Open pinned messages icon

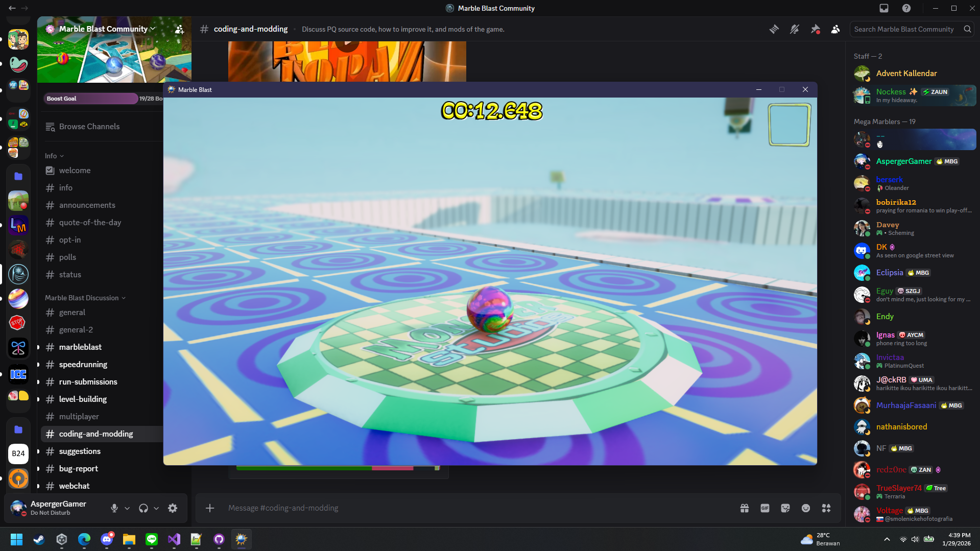pyautogui.click(x=815, y=29)
